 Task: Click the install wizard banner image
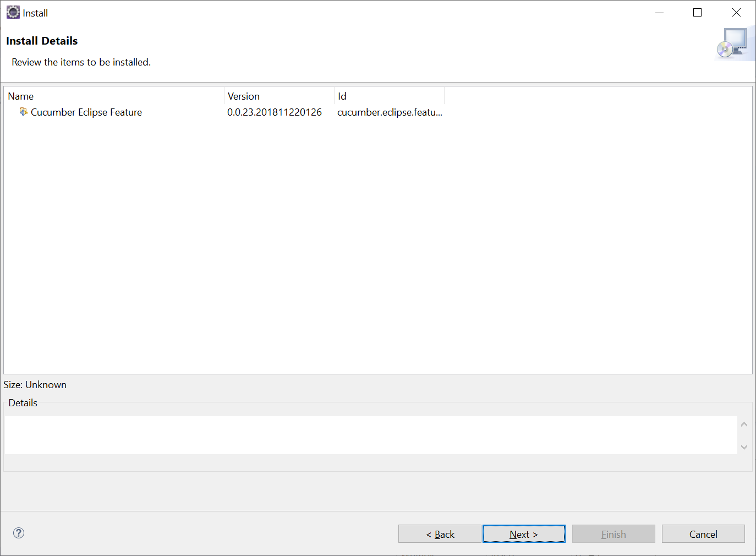pyautogui.click(x=735, y=43)
